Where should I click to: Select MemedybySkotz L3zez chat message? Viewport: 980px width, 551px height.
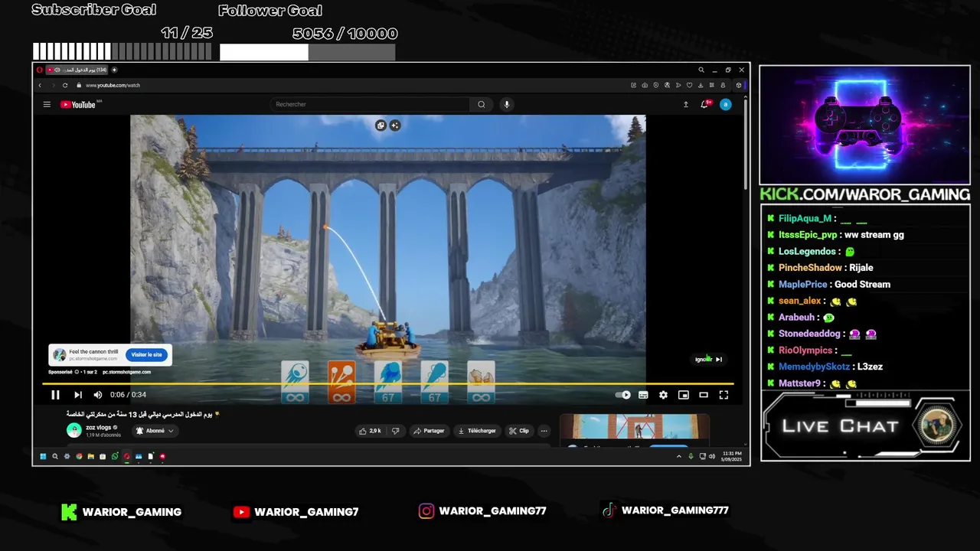point(825,367)
